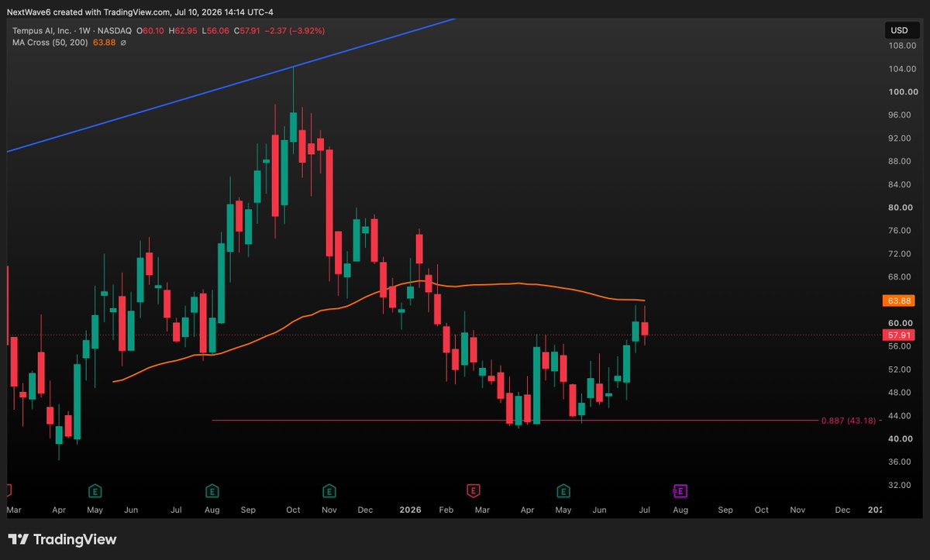Select the 0.887 (43.18) Fibonacci level label
The height and width of the screenshot is (560, 930).
848,421
